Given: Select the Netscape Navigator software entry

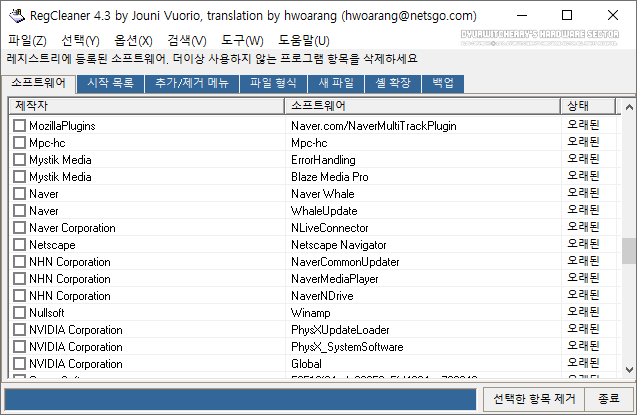Looking at the screenshot, I should [x=338, y=245].
